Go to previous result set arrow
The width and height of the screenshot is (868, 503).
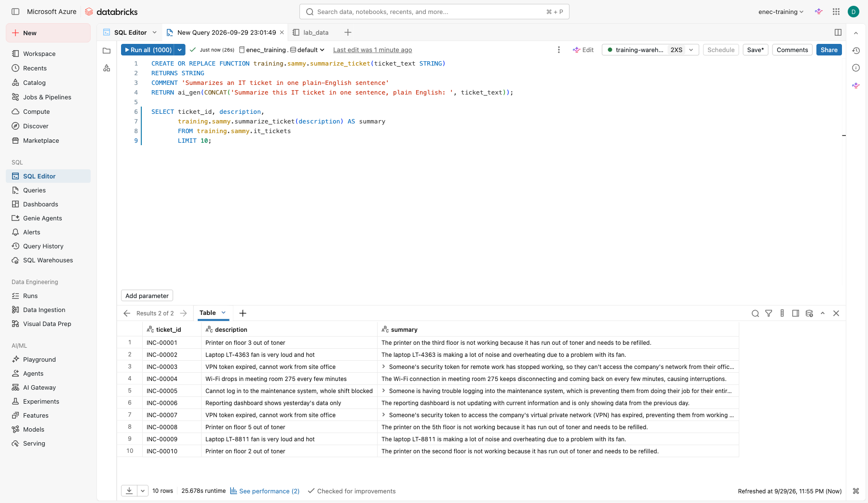[127, 313]
